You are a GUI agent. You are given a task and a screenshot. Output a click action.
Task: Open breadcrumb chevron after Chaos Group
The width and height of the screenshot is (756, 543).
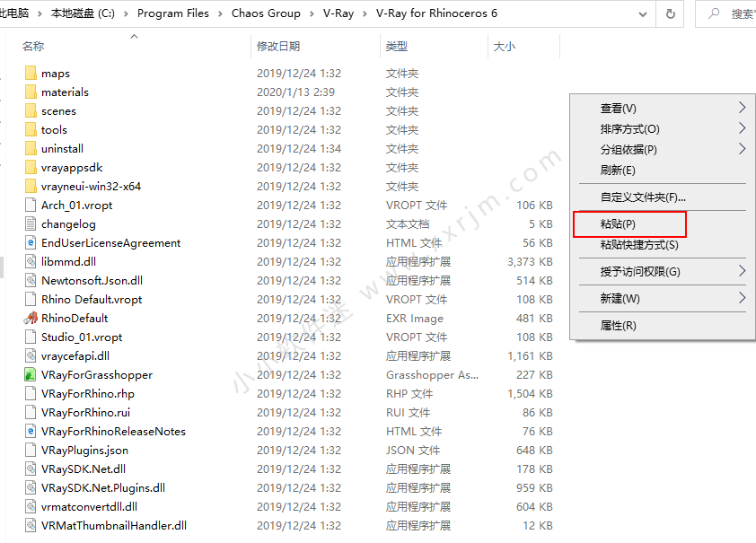[312, 14]
